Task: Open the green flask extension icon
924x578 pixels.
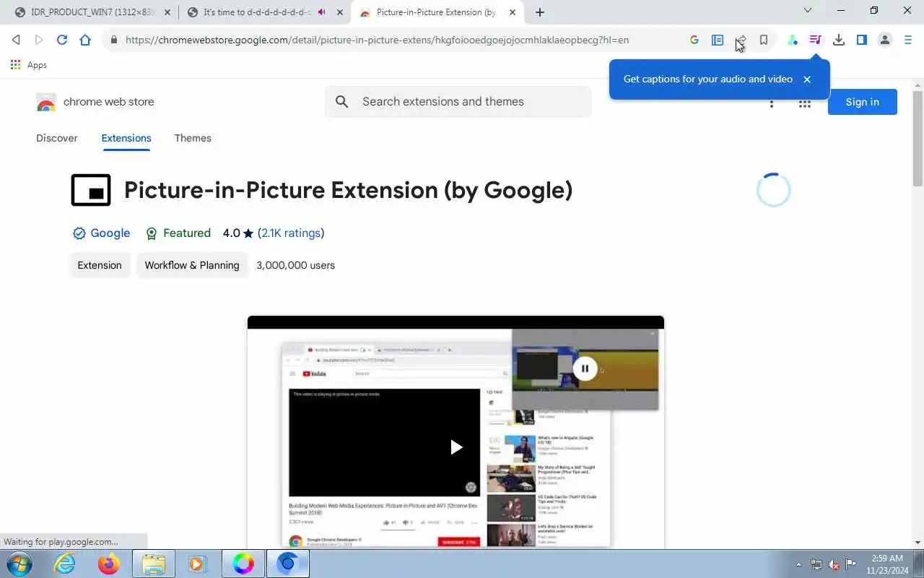Action: pyautogui.click(x=793, y=40)
